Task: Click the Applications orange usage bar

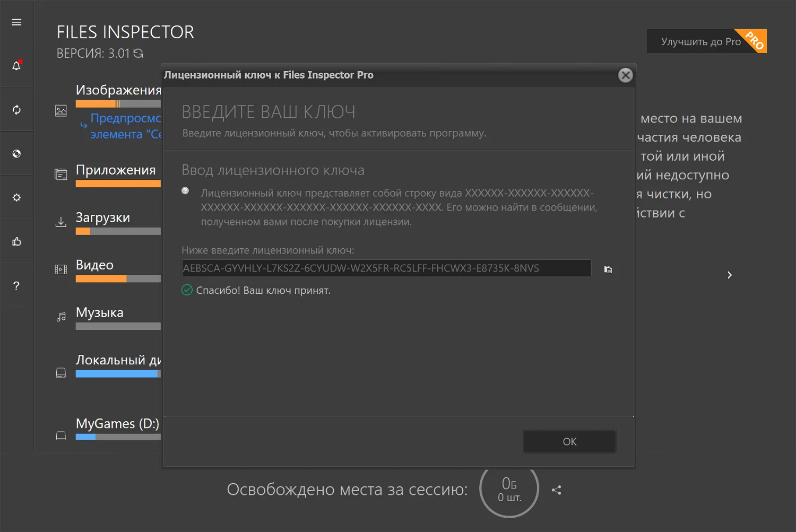Action: coord(118,184)
